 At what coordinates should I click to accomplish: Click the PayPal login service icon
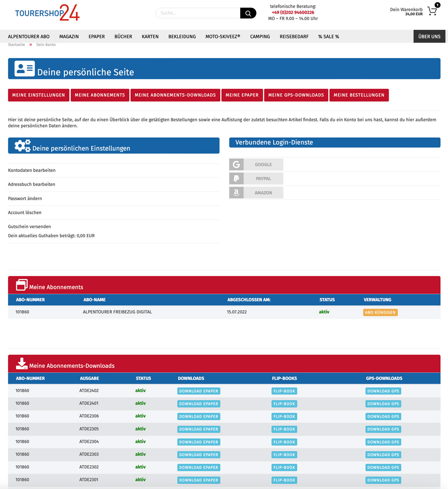(236, 178)
